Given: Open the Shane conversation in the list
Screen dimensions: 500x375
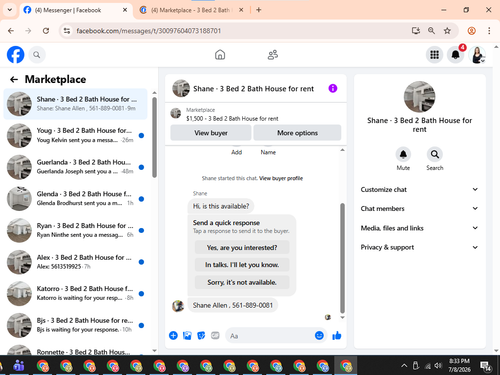Looking at the screenshot, I should 75,104.
